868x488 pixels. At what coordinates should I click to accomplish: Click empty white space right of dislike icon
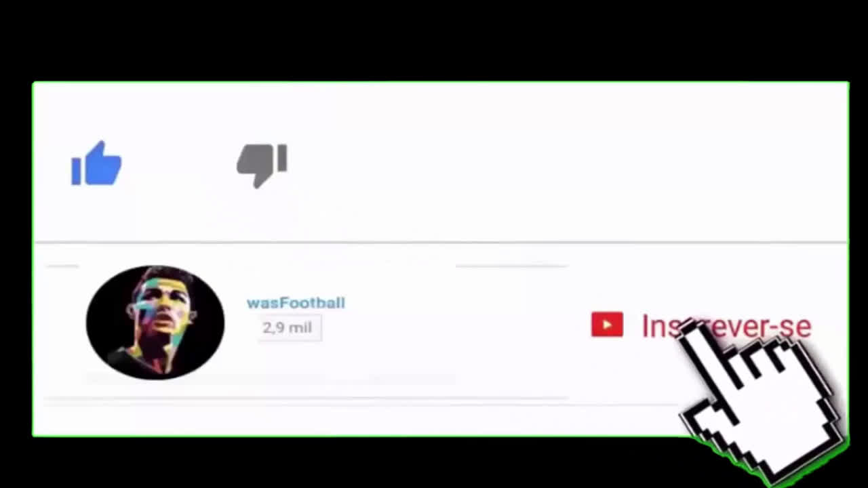click(542, 165)
